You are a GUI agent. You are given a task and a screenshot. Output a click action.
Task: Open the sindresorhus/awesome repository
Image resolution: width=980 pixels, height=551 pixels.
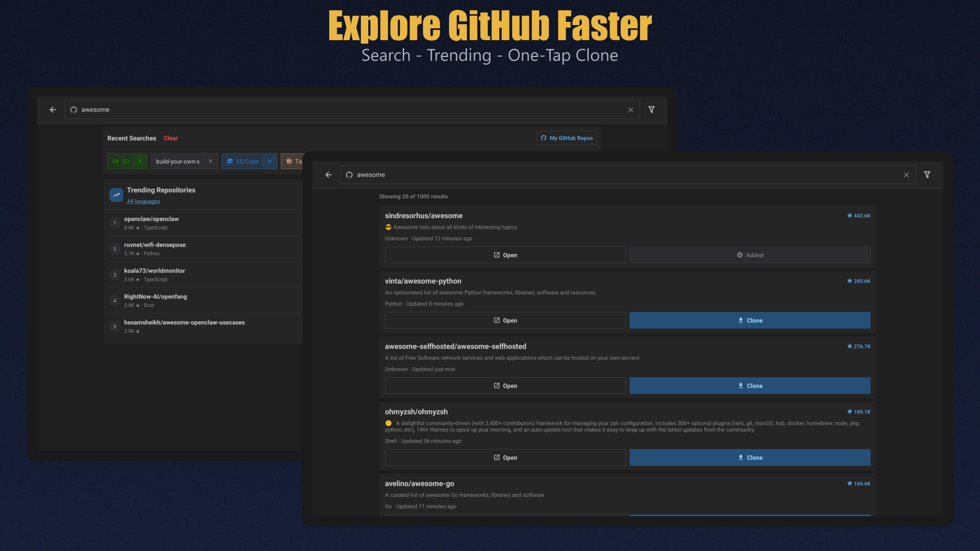point(505,254)
